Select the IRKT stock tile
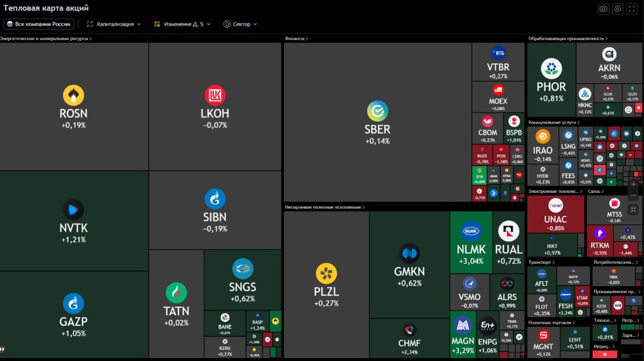Image resolution: width=644 pixels, height=361 pixels. pos(552,246)
